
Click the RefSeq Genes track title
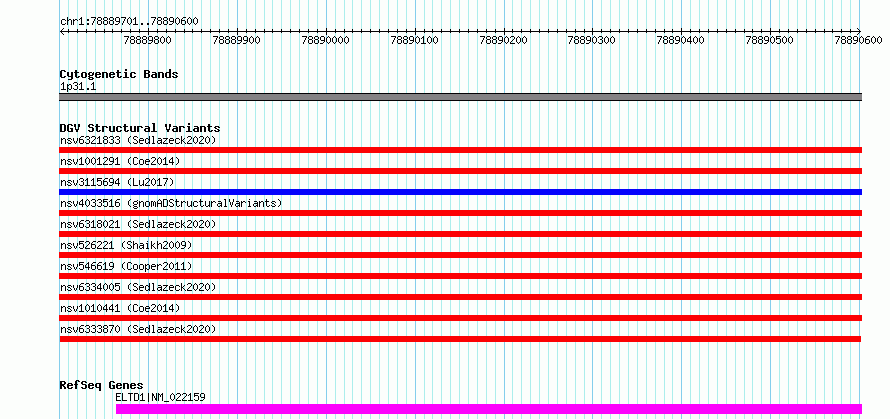click(x=101, y=386)
